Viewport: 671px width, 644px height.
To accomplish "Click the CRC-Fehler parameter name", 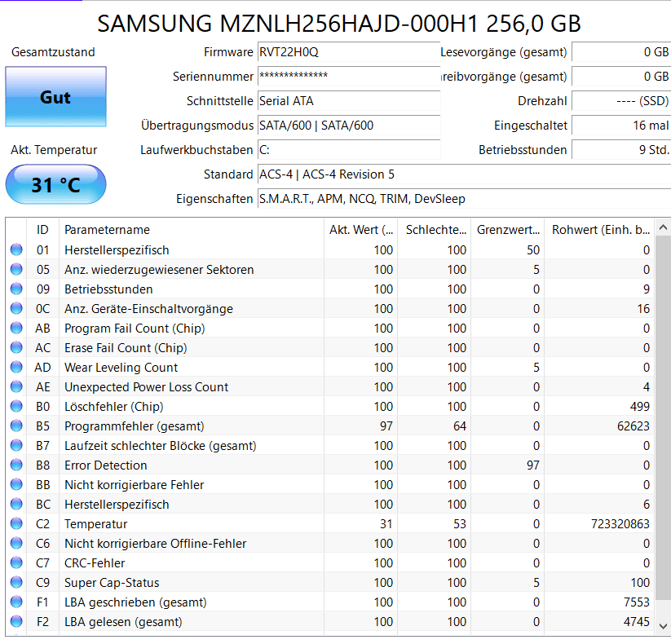I will 95,563.
